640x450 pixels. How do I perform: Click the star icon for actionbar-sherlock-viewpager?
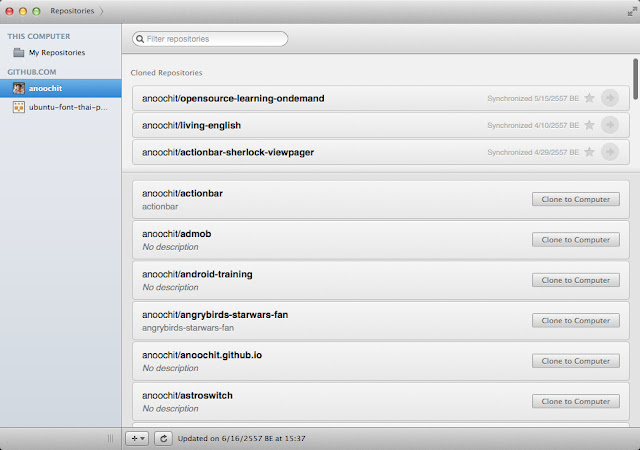(x=589, y=152)
